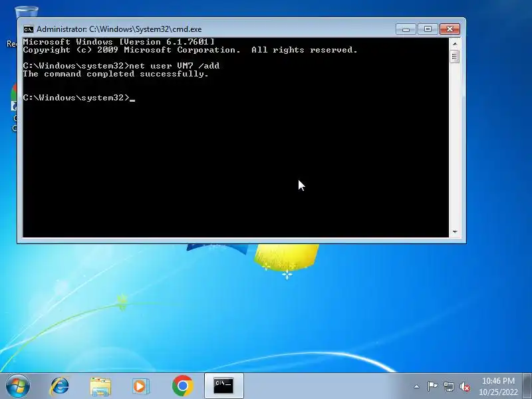The width and height of the screenshot is (532, 399).
Task: Close the Command Prompt window
Action: click(450, 29)
